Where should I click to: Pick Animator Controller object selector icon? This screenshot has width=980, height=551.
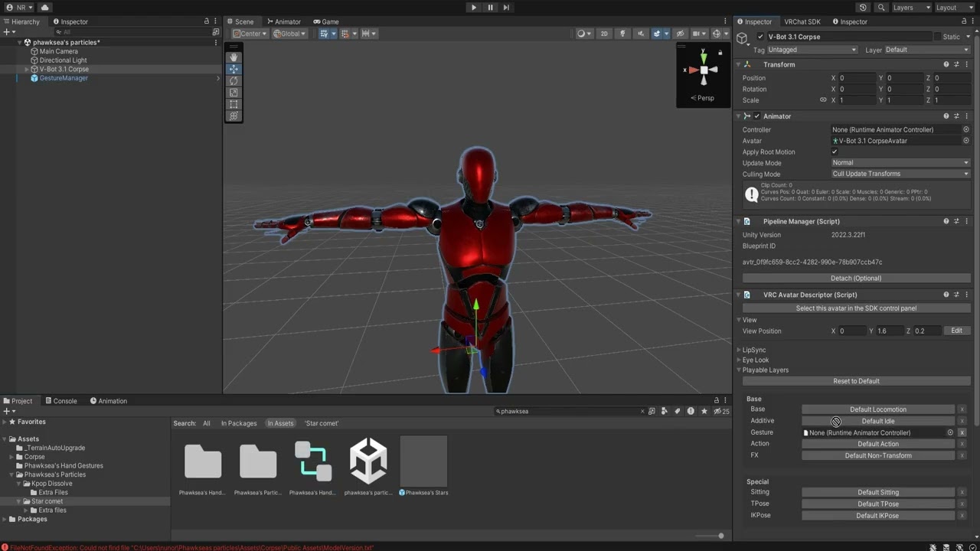point(966,129)
